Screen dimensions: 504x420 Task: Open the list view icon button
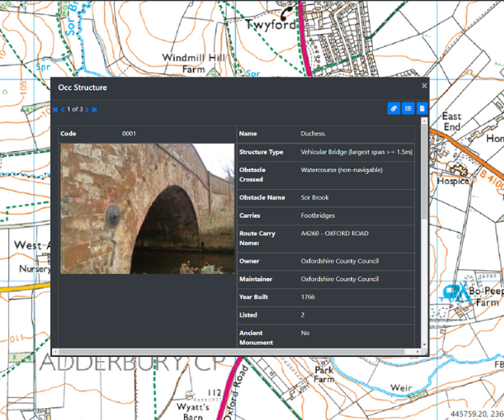(407, 108)
